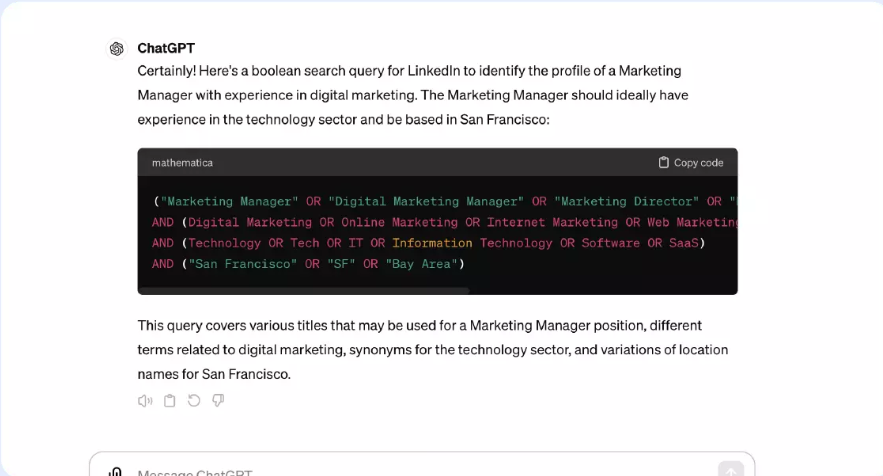Viewport: 883px width, 476px height.
Task: Click the mathematica language label
Action: point(182,162)
